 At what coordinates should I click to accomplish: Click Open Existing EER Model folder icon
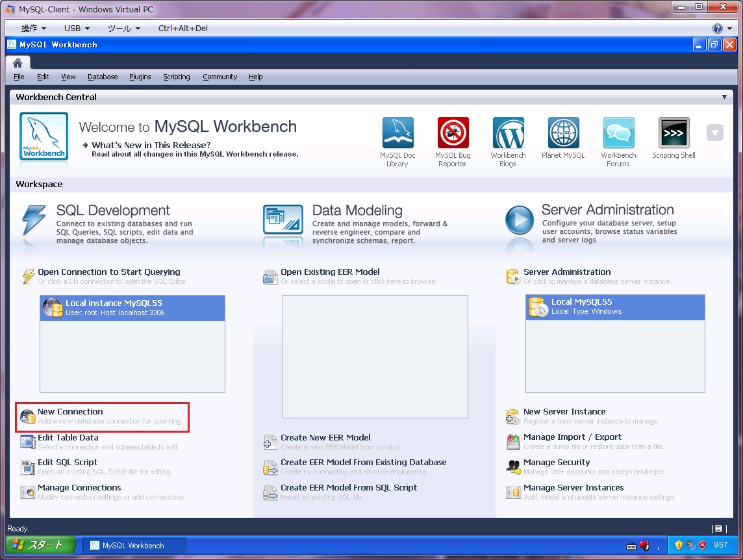(x=270, y=277)
